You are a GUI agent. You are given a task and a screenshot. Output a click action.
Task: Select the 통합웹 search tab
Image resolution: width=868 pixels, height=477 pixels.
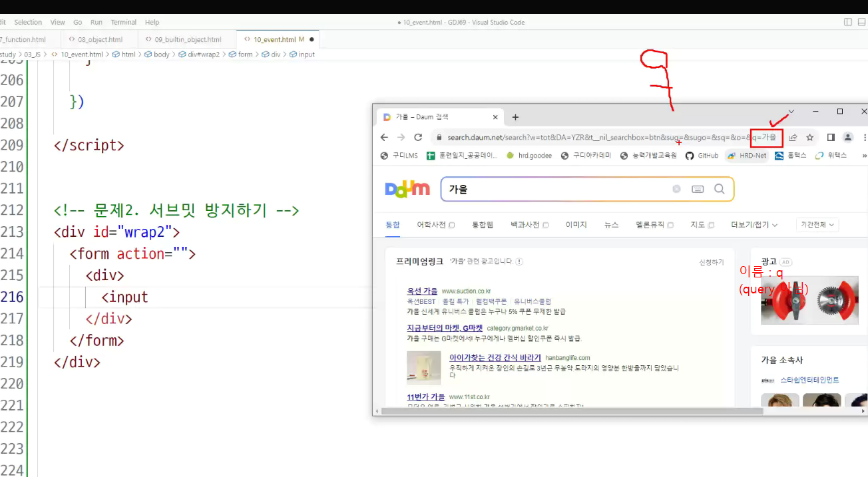(483, 225)
